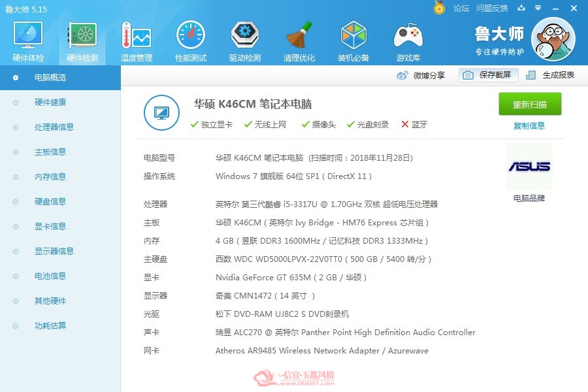
Task: Click the 鲁大师 cartoon avatar logo
Action: (553, 39)
